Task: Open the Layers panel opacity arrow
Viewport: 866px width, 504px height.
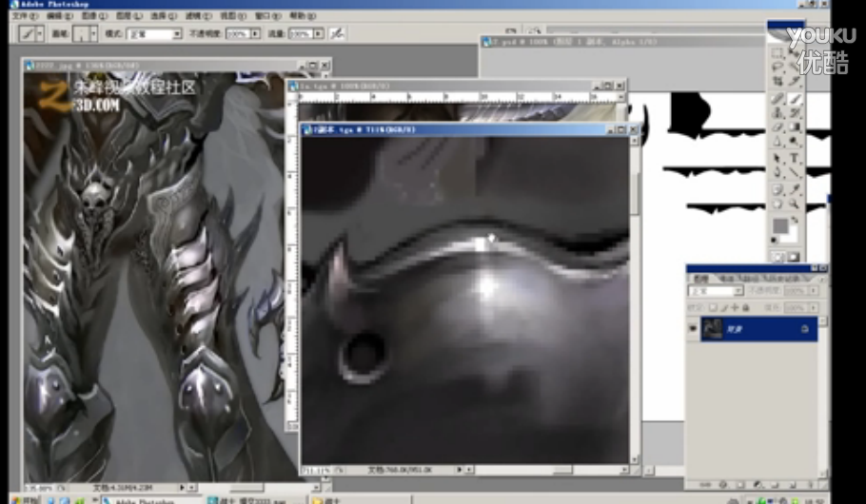Action: coord(814,290)
